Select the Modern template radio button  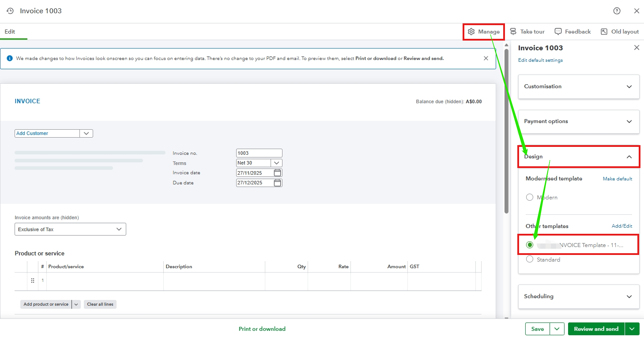pos(530,198)
